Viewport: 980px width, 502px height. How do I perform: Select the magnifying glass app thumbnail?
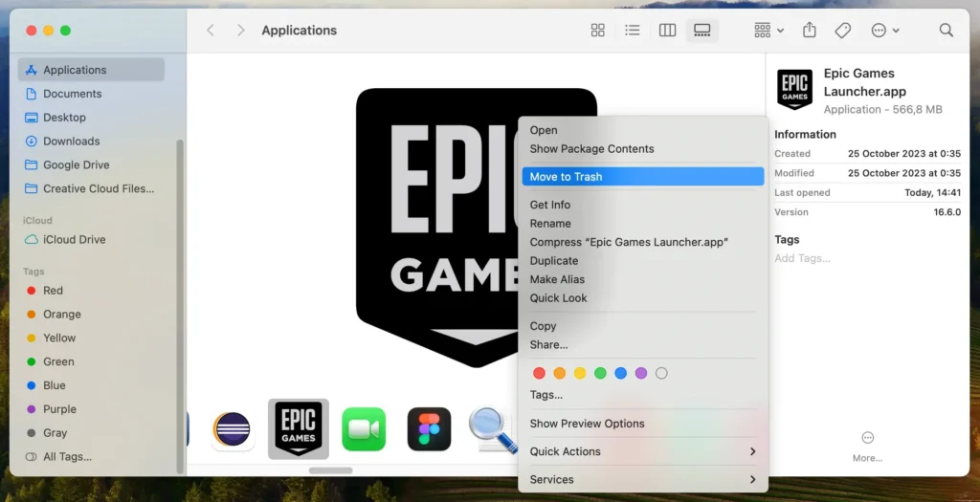click(494, 429)
